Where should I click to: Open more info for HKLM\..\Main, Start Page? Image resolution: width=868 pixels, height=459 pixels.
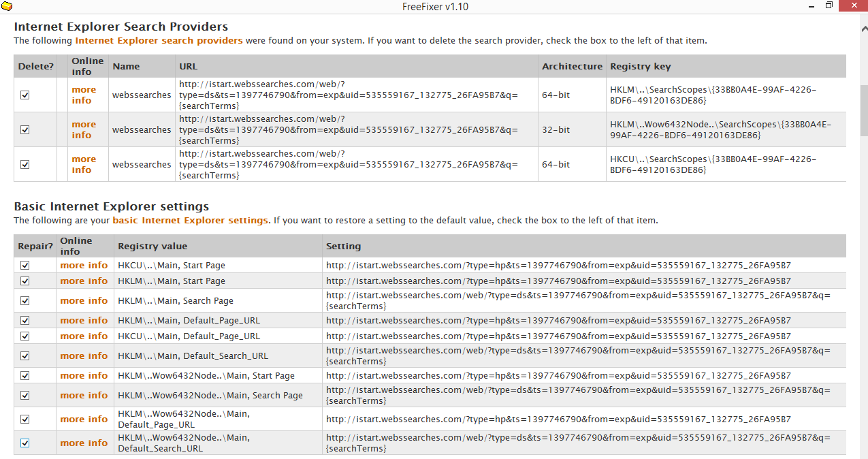click(84, 281)
